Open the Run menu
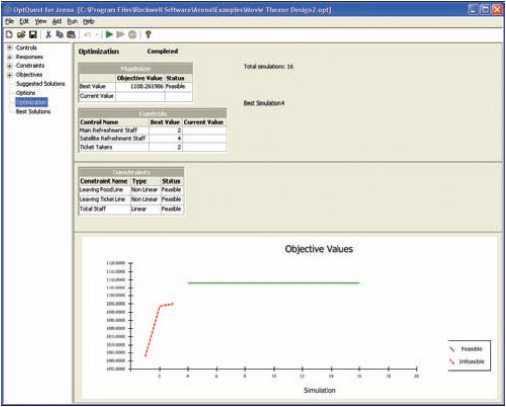This screenshot has height=407, width=506. click(72, 21)
